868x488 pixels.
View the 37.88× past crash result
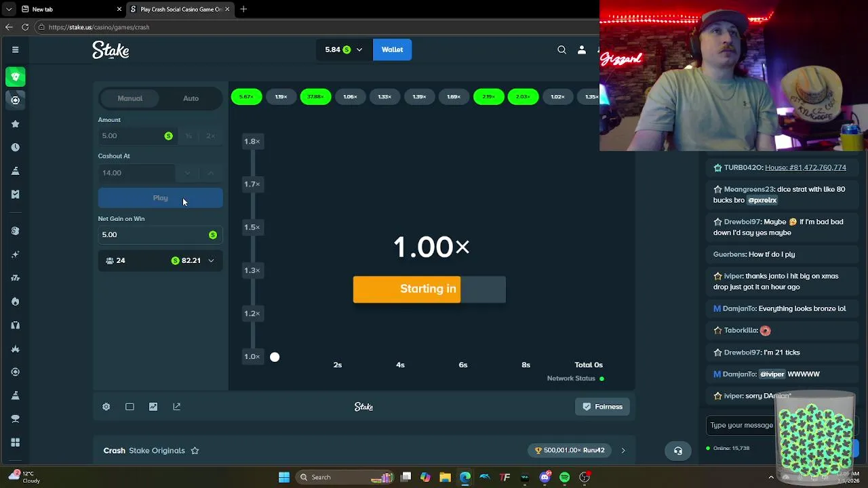(x=315, y=97)
